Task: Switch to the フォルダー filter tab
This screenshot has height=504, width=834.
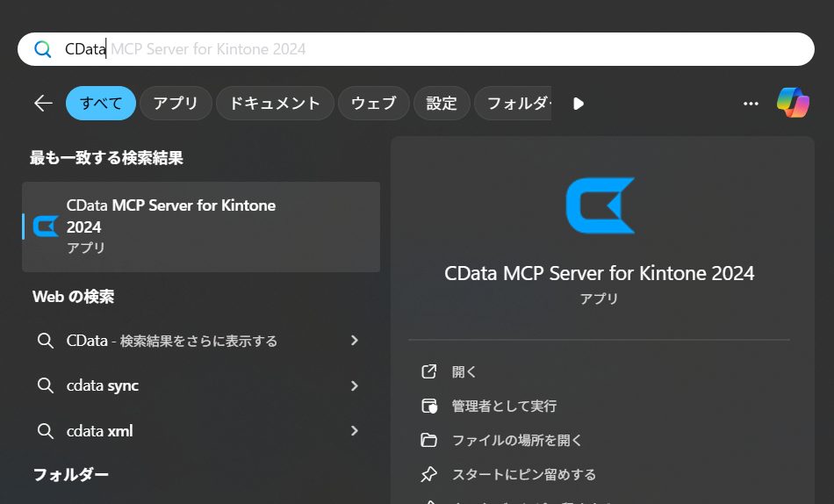Action: [x=513, y=104]
